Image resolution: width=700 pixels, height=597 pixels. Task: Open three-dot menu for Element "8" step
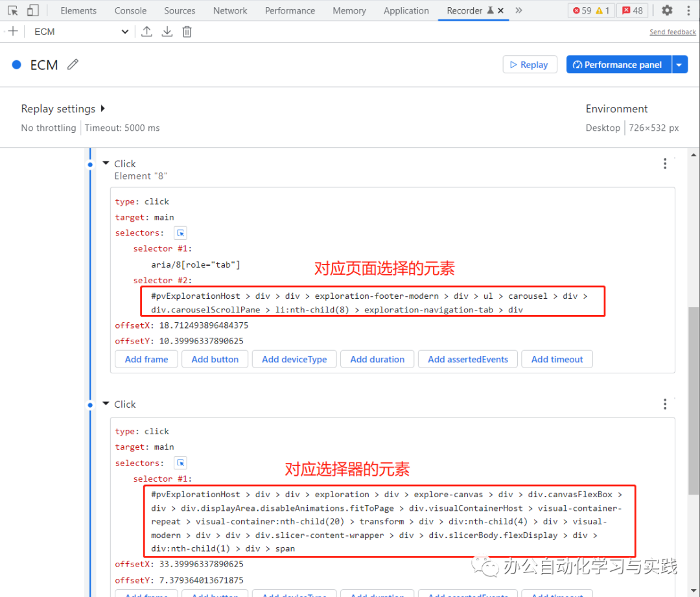[665, 164]
